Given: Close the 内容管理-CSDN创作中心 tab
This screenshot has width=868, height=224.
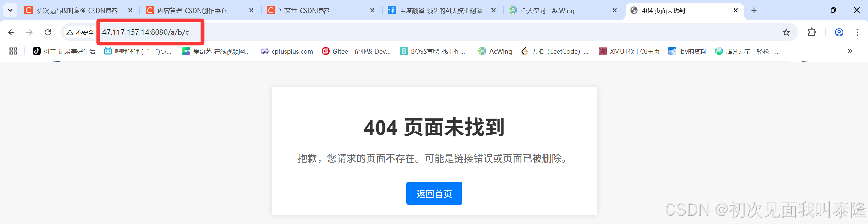Looking at the screenshot, I should coord(251,11).
